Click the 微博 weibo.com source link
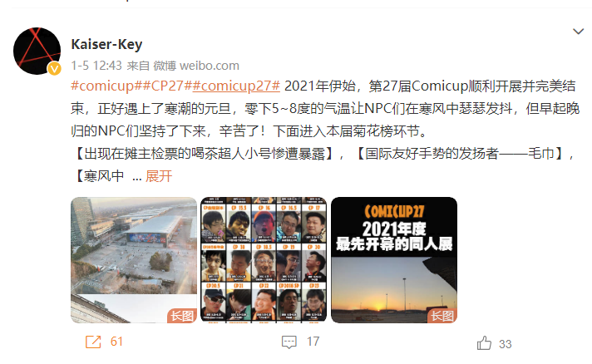Image resolution: width=592 pixels, height=364 pixels. [x=196, y=66]
